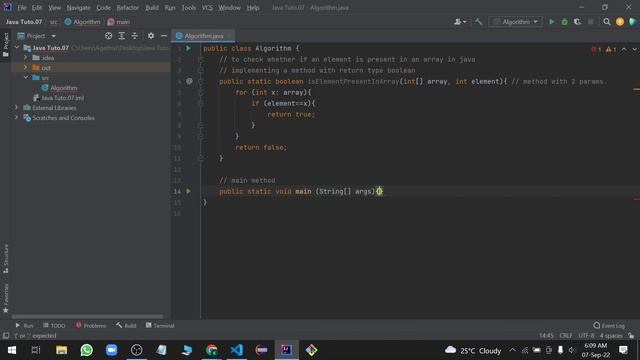
Task: Hide the Project tool window
Action: (164, 36)
